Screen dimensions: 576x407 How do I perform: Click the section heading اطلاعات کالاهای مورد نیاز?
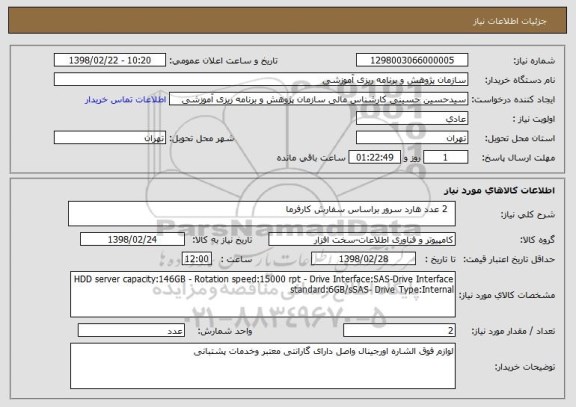point(500,191)
